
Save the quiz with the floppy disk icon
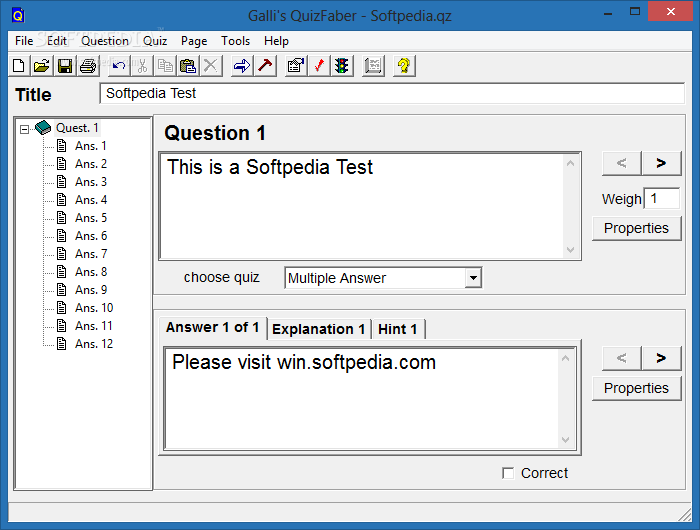coord(65,66)
